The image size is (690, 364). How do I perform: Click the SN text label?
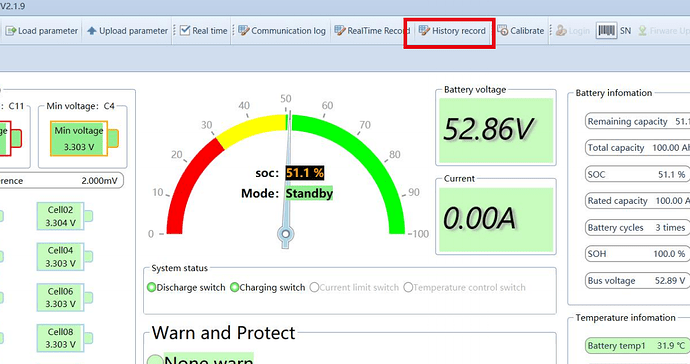625,31
